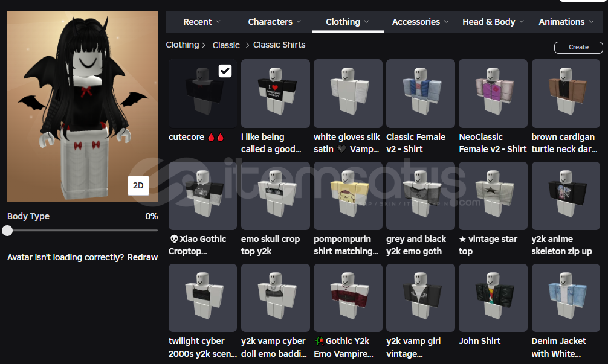Select the cutecore shirt thumbnail

(x=202, y=94)
